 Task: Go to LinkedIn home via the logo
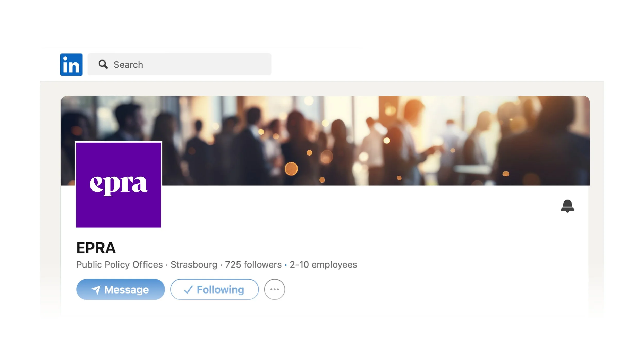[x=71, y=65]
